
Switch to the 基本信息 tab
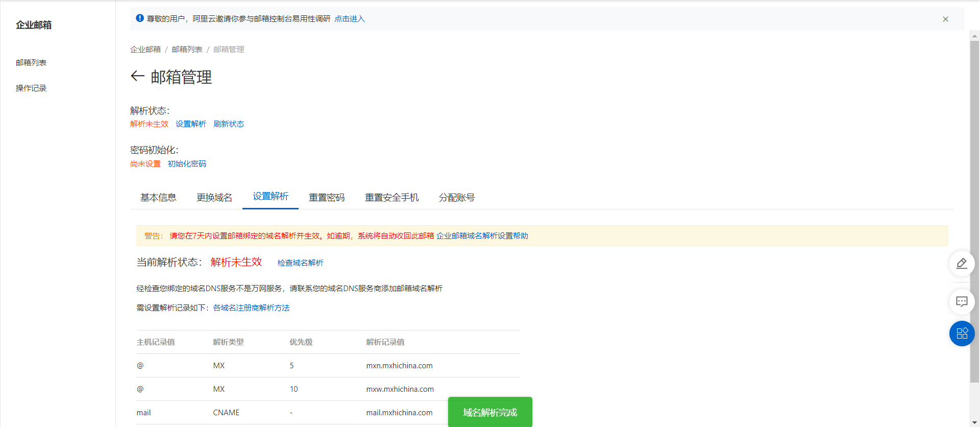pos(158,198)
